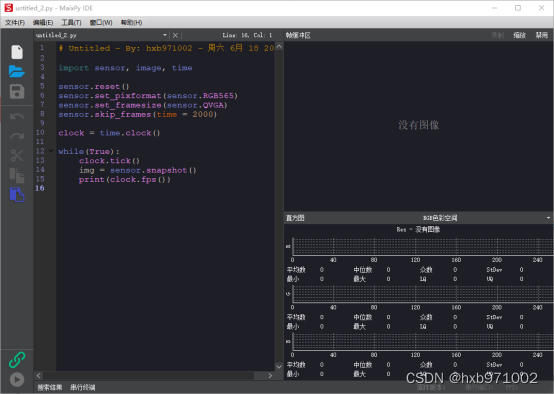This screenshot has width=554, height=394.
Task: Click the 'img = sensor.snapshot()' line
Action: (137, 170)
